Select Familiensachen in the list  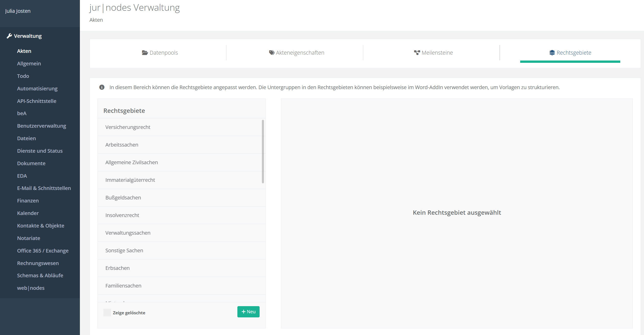pyautogui.click(x=123, y=286)
